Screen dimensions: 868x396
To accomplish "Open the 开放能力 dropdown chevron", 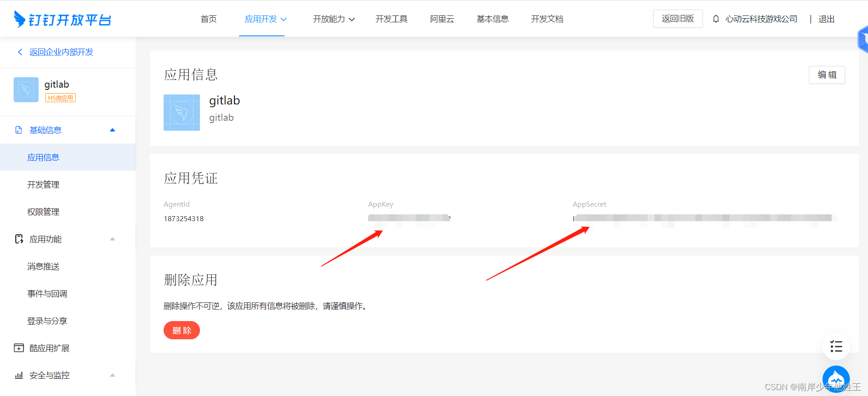I will [352, 20].
